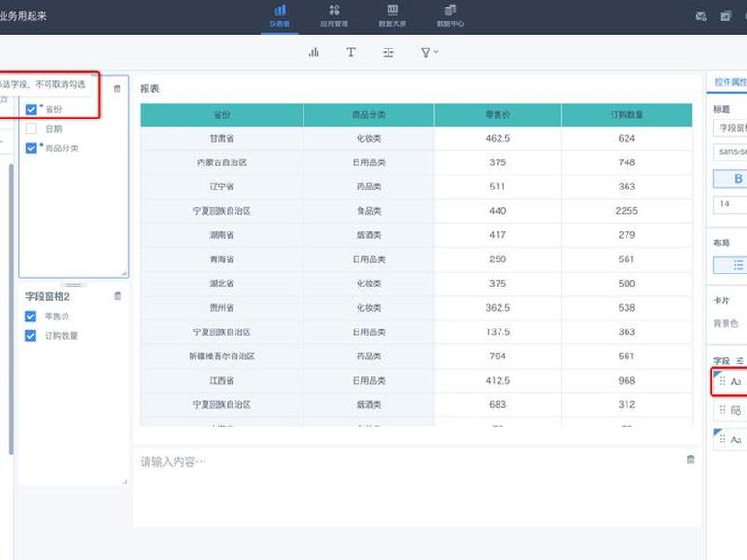
Task: Click the quantity cell 624
Action: (627, 138)
